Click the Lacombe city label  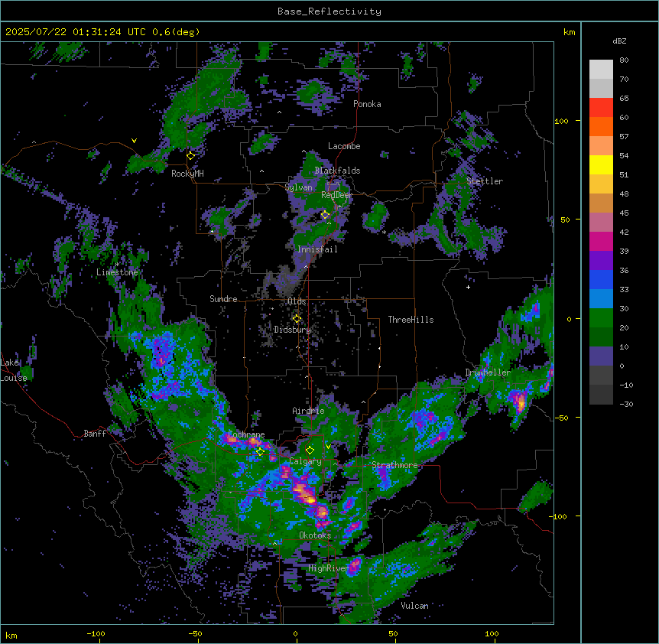[x=344, y=146]
